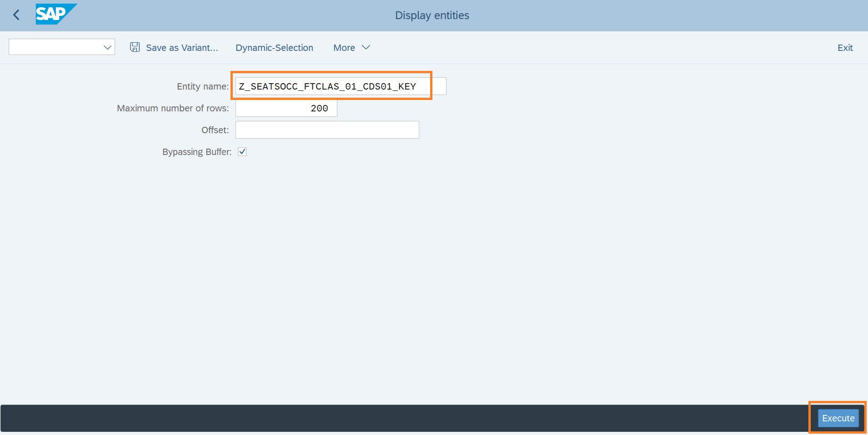Click Exit in the top right
This screenshot has width=868, height=435.
[x=845, y=48]
